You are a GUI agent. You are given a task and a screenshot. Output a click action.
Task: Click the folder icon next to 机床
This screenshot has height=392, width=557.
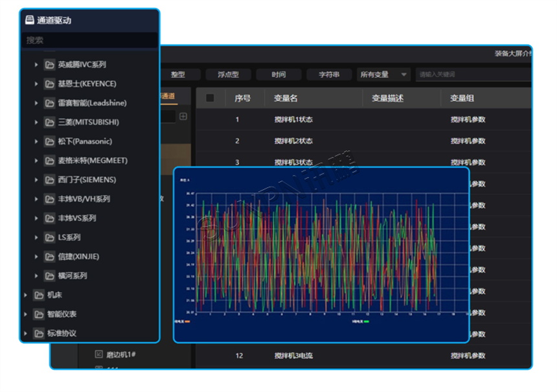[39, 295]
